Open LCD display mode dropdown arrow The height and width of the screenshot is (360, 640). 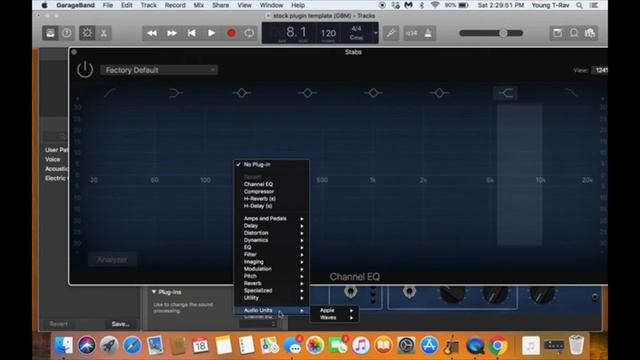pos(375,33)
